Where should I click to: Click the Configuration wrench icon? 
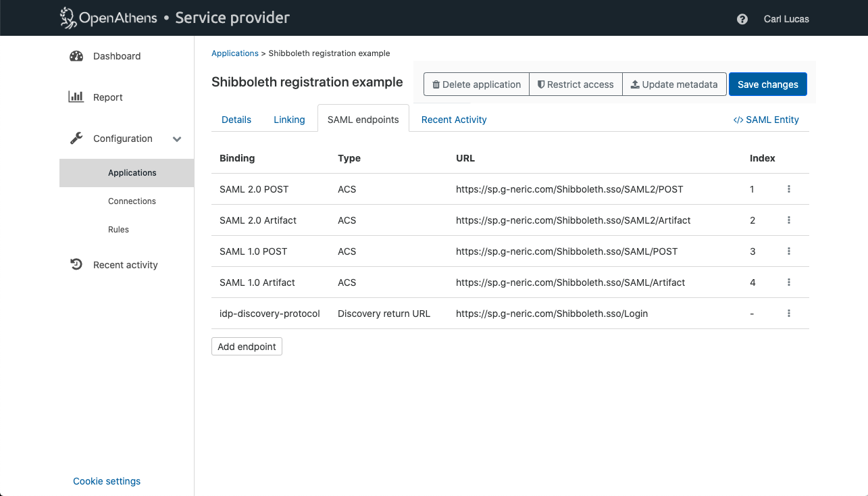[x=76, y=139]
